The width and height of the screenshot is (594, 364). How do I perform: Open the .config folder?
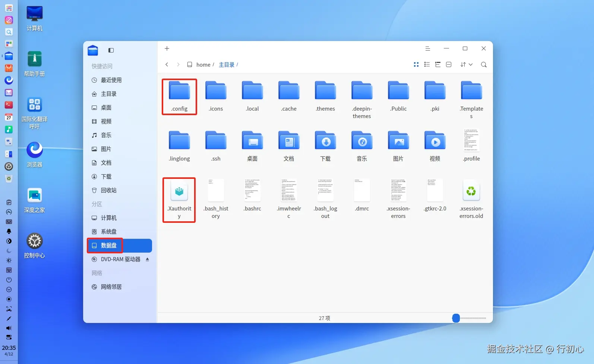coord(179,96)
